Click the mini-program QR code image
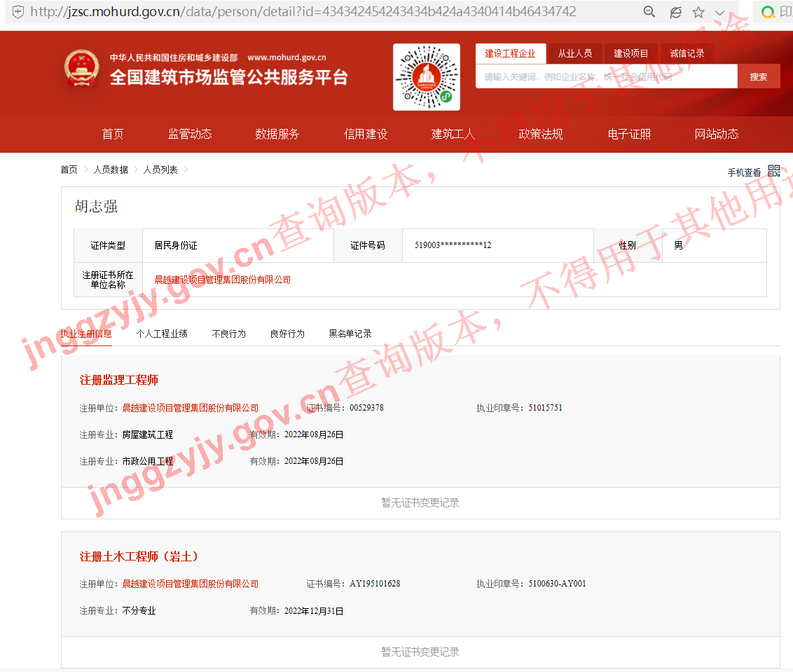Image resolution: width=793 pixels, height=672 pixels. tap(426, 76)
